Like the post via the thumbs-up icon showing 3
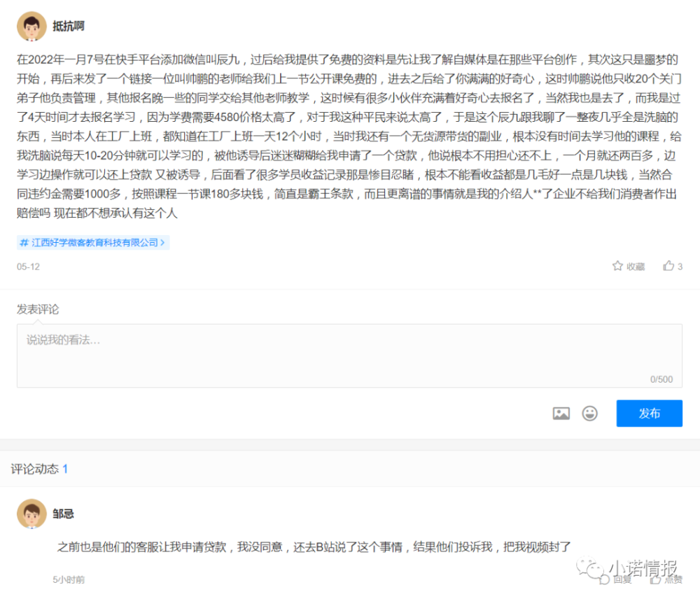Viewport: 700px width, 599px height. pos(668,266)
